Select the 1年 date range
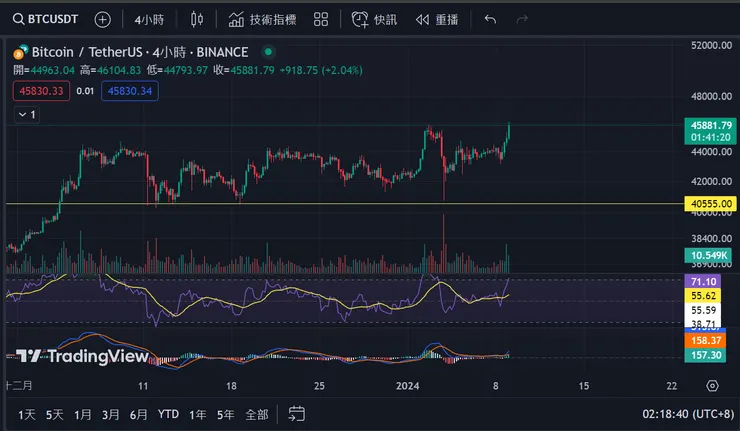The height and width of the screenshot is (431, 740). point(198,415)
